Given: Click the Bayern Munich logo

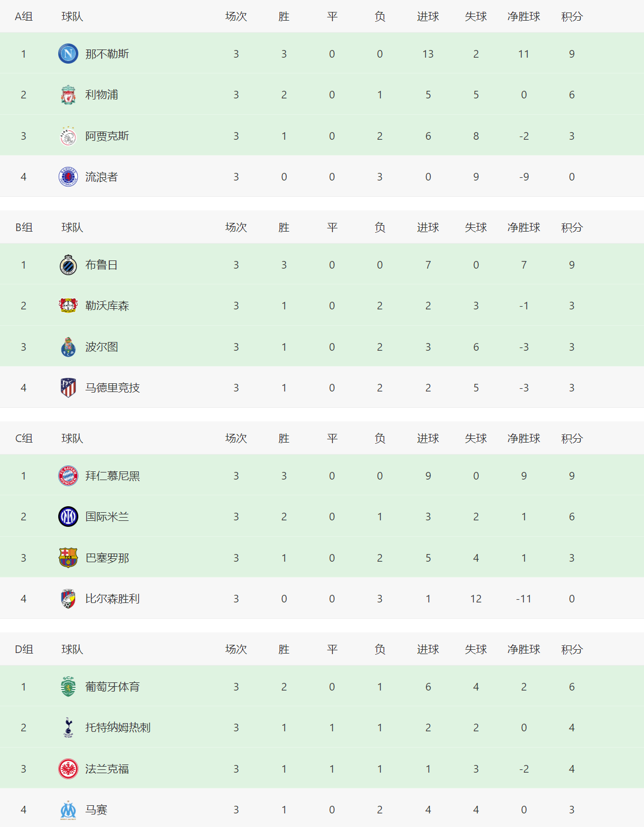Looking at the screenshot, I should click(68, 476).
